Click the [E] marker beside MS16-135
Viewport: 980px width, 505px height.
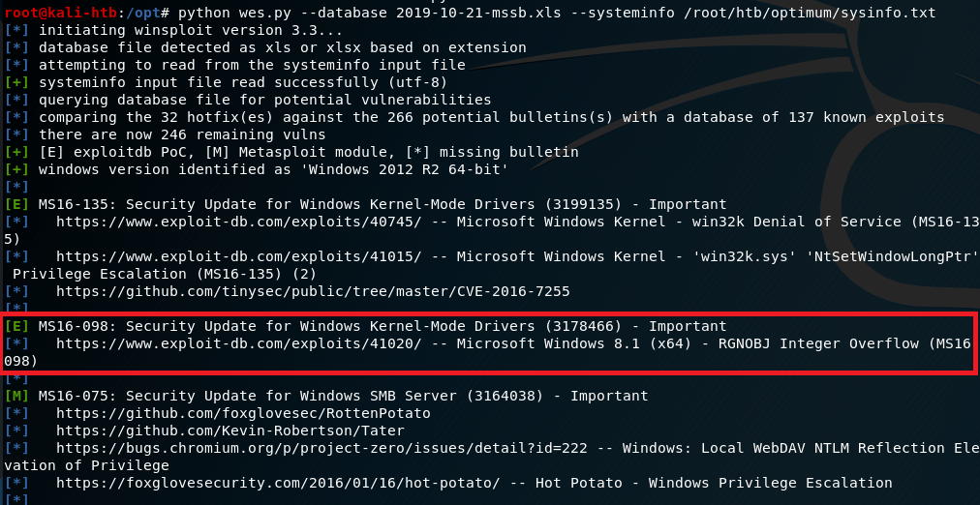[16, 204]
